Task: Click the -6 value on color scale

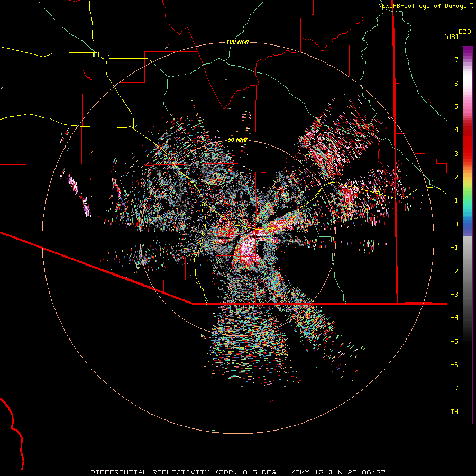Action: [454, 365]
